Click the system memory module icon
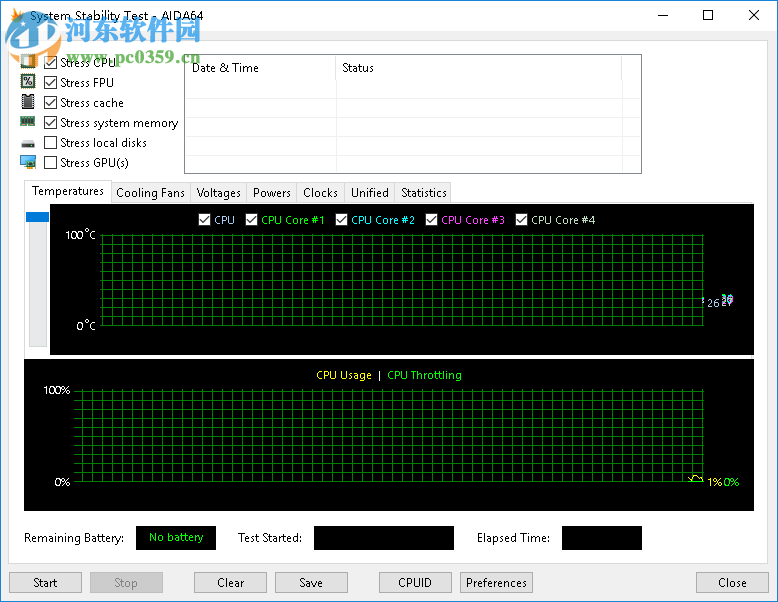This screenshot has width=778, height=602. [28, 122]
